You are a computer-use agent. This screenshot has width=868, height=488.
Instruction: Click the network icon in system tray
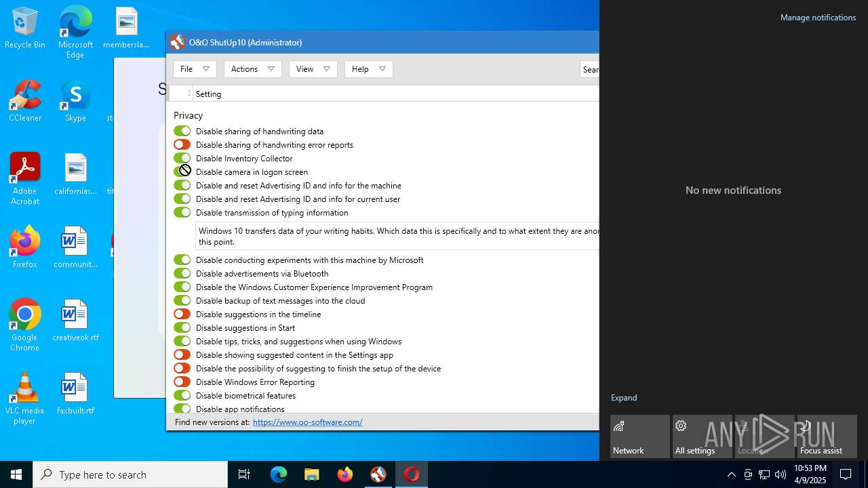click(764, 474)
